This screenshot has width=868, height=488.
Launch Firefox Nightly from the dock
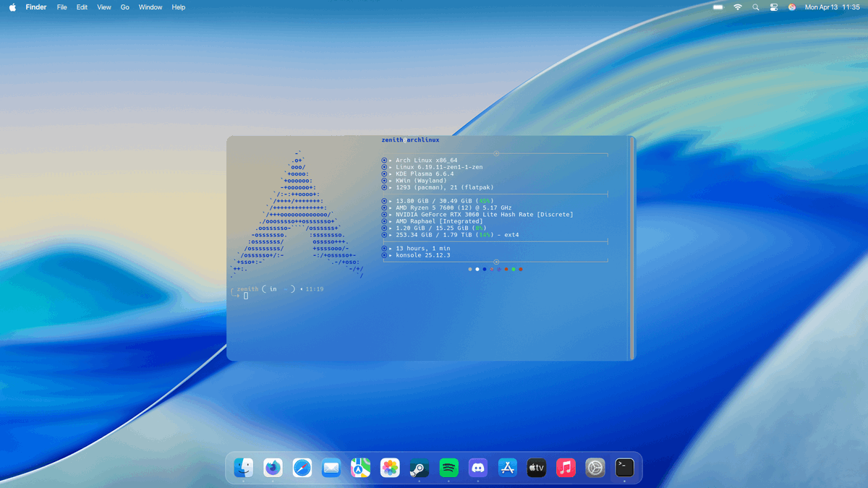pyautogui.click(x=273, y=468)
